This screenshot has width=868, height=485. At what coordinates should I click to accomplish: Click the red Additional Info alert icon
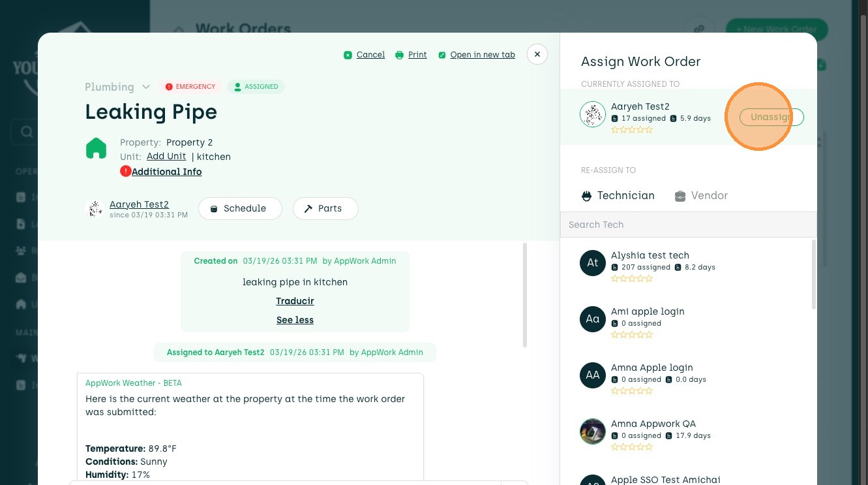(x=125, y=171)
